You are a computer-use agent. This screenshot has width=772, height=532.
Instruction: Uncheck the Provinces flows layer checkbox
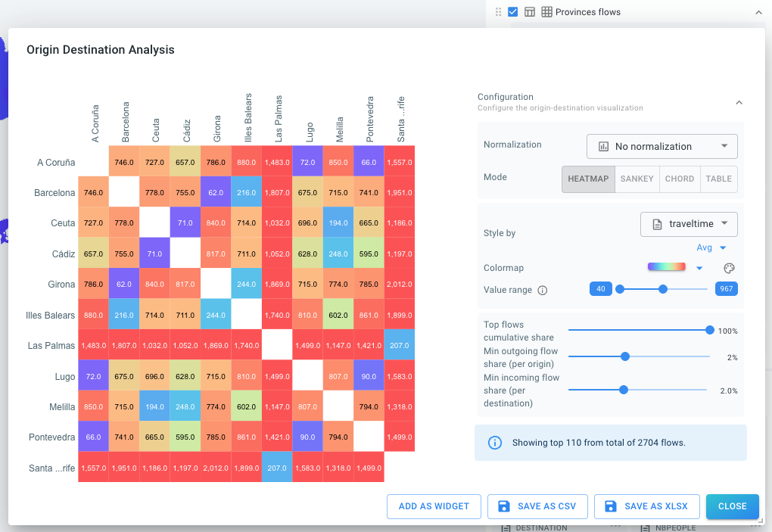tap(513, 12)
